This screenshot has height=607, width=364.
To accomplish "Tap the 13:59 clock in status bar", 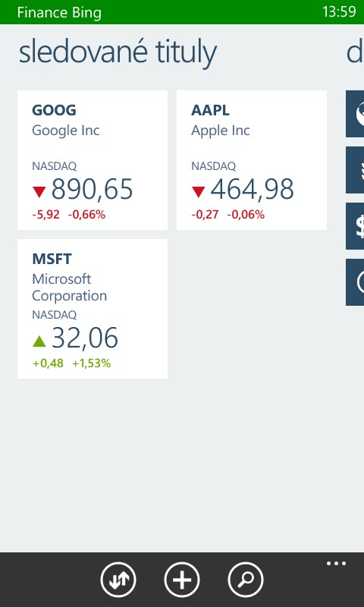I will 339,11.
